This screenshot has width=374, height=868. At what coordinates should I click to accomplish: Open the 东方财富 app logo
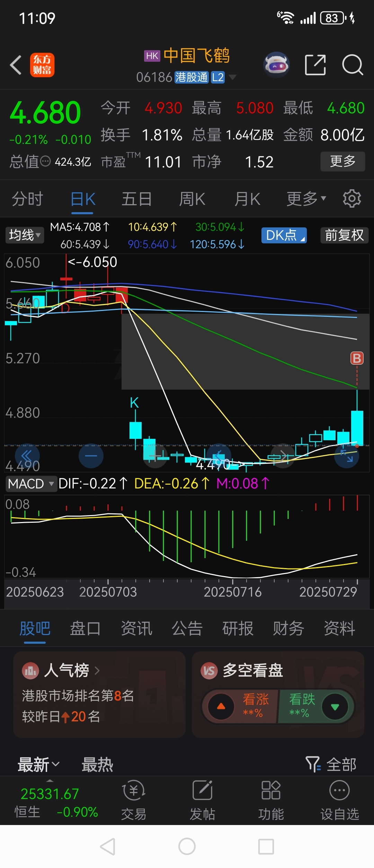[42, 65]
